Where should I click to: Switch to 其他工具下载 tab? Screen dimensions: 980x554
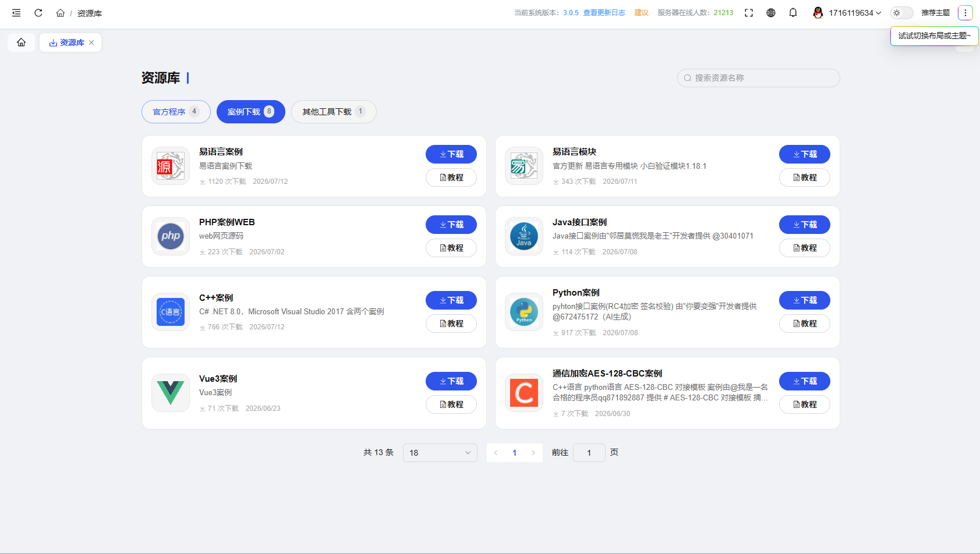(x=334, y=112)
